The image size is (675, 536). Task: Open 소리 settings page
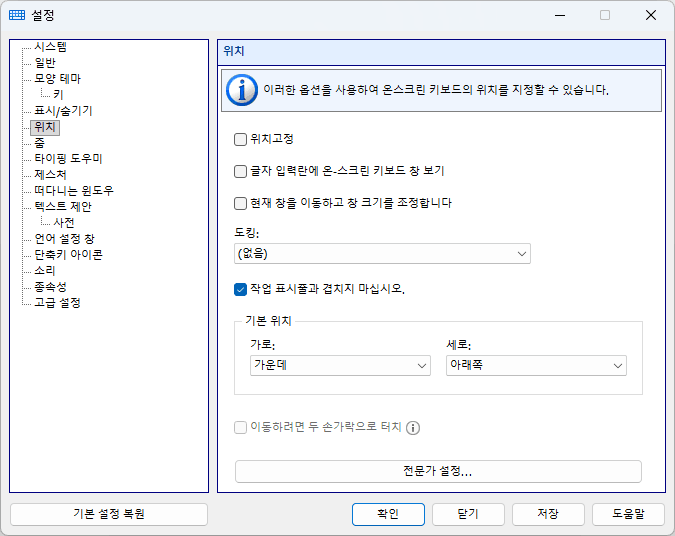45,271
